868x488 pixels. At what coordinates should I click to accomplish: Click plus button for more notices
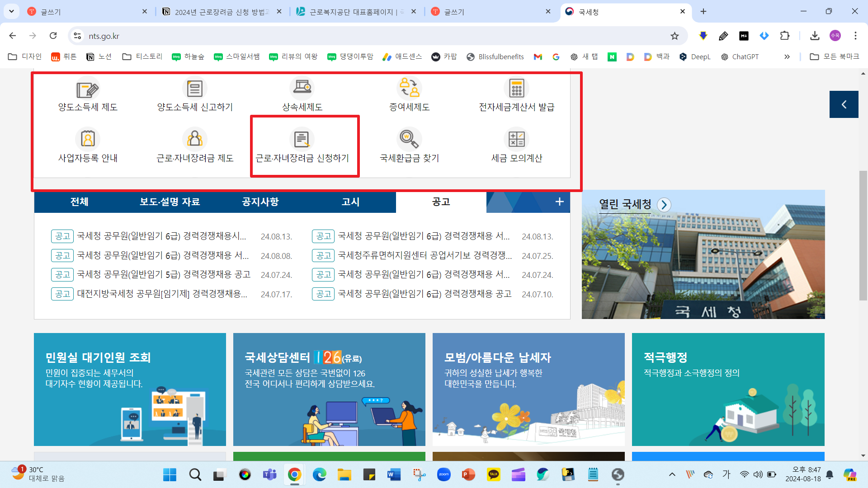[559, 202]
